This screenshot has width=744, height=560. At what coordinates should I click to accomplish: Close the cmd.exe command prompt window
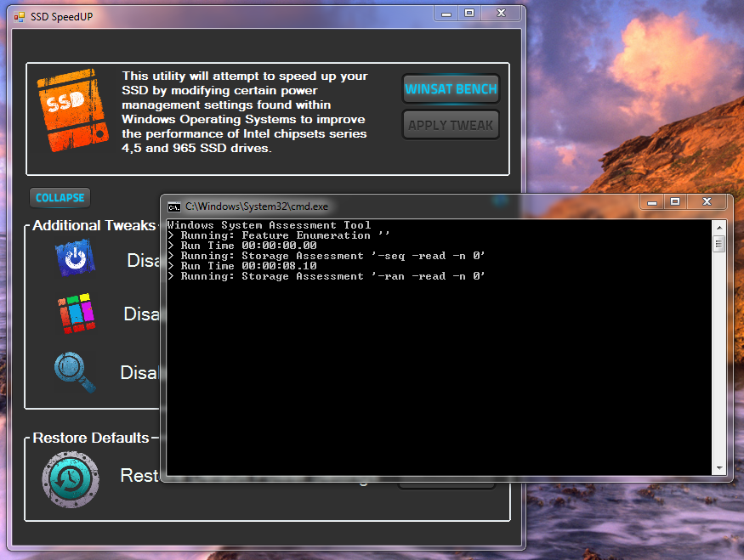(706, 202)
